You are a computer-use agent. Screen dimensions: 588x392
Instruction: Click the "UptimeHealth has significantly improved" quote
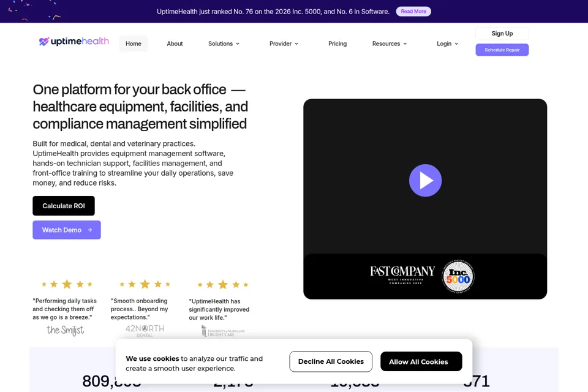click(x=219, y=309)
